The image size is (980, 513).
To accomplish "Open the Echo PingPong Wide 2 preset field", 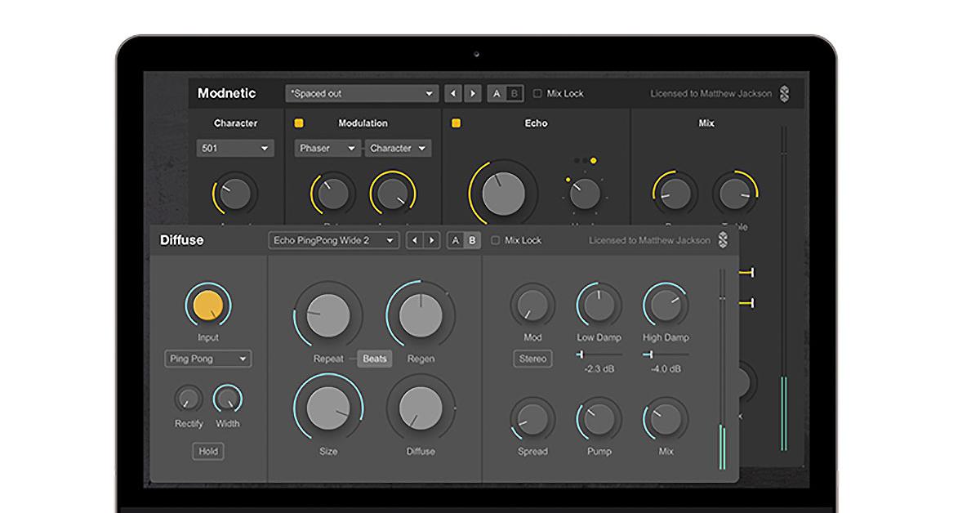I will pyautogui.click(x=334, y=240).
